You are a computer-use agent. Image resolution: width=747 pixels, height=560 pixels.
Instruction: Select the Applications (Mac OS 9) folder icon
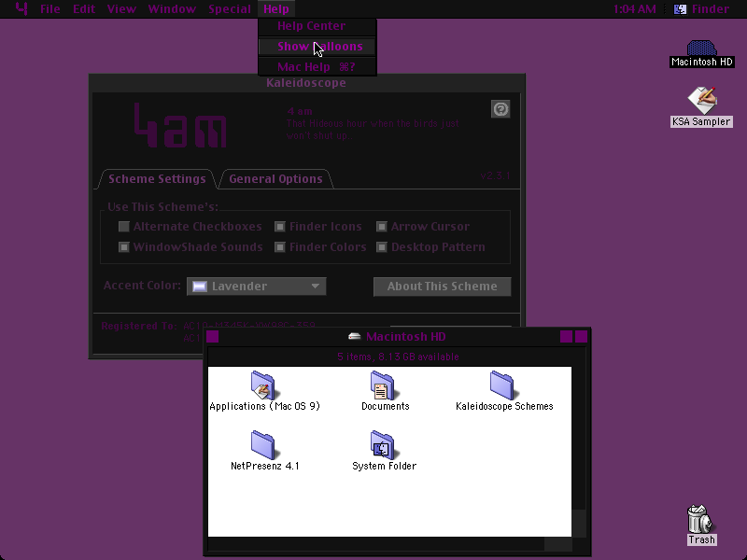pyautogui.click(x=263, y=385)
